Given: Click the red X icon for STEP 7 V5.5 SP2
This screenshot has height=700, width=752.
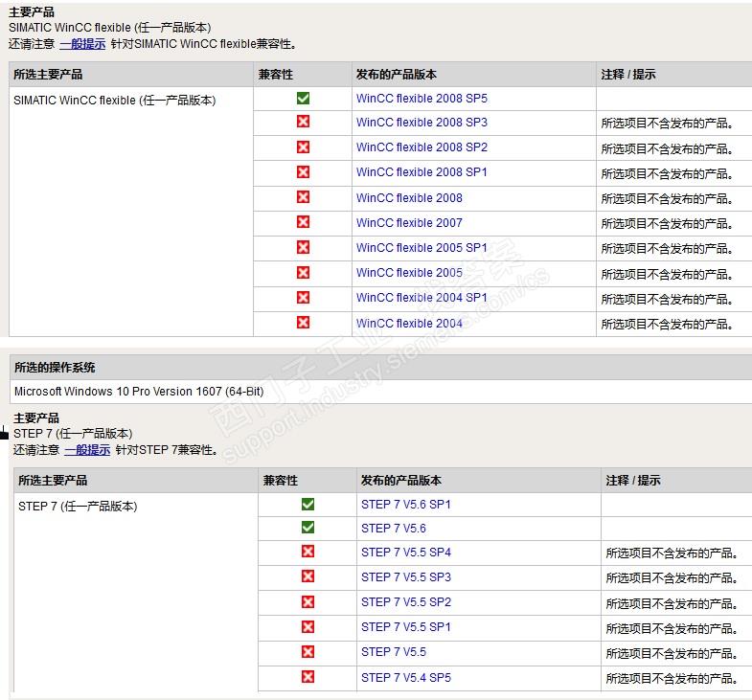Looking at the screenshot, I should pos(308,601).
